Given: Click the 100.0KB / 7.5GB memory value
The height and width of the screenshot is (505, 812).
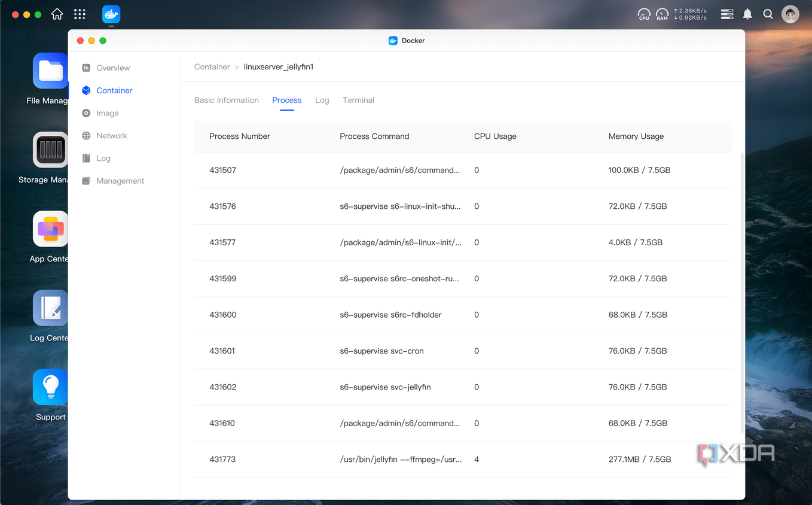Looking at the screenshot, I should point(639,170).
